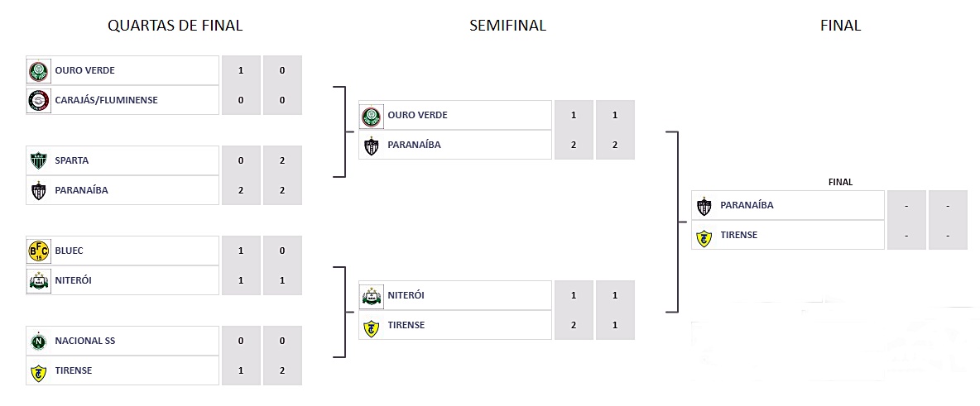
Task: Click the SEMIFINAL column heading
Action: pos(507,26)
